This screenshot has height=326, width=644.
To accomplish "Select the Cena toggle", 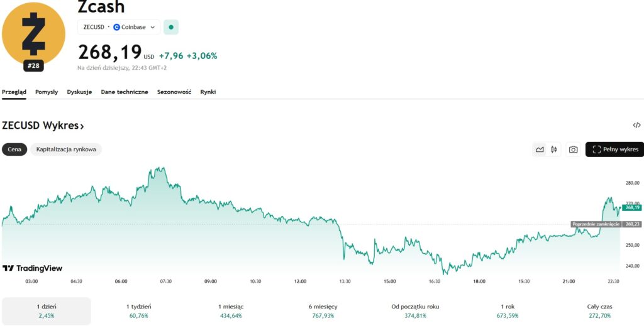I will (14, 149).
